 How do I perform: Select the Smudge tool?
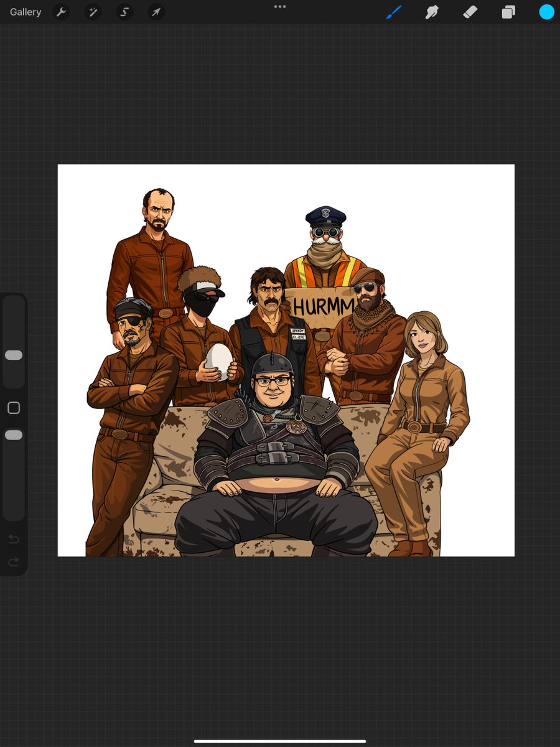432,12
